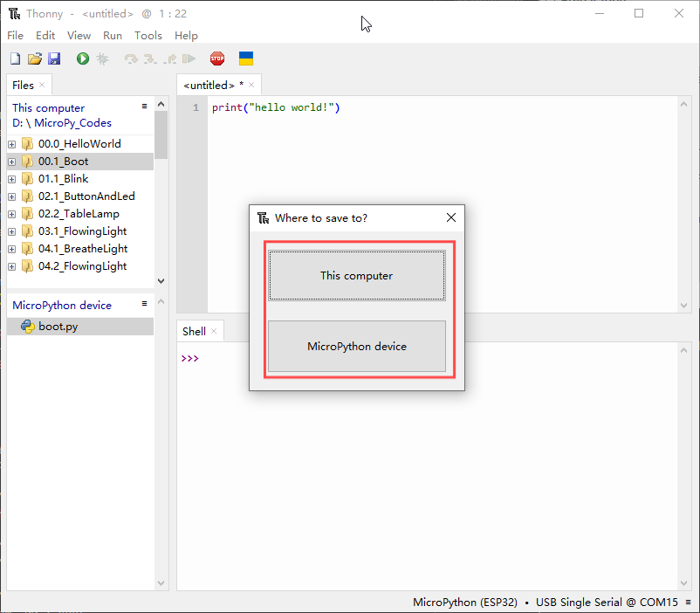Click the file list scrollbar thumb

[161, 134]
